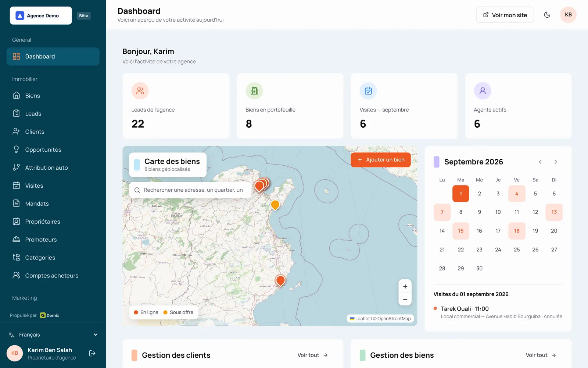
Task: Select September 4 in the calendar
Action: tap(517, 194)
